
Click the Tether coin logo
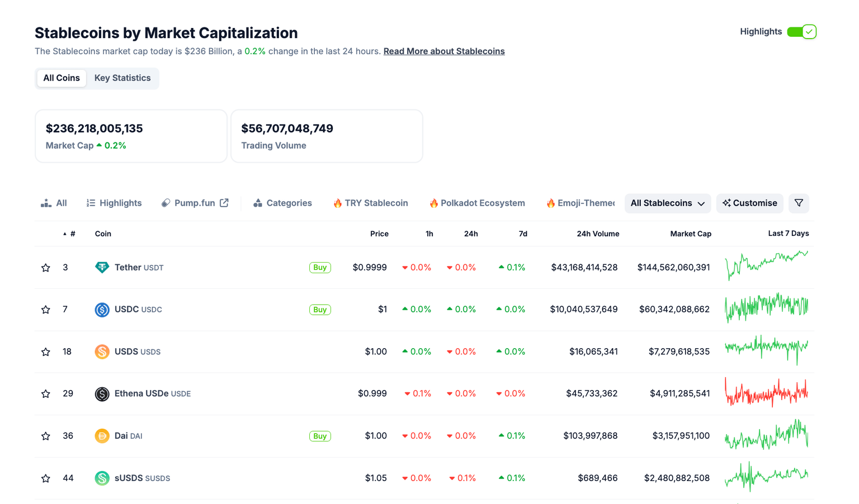(x=101, y=267)
